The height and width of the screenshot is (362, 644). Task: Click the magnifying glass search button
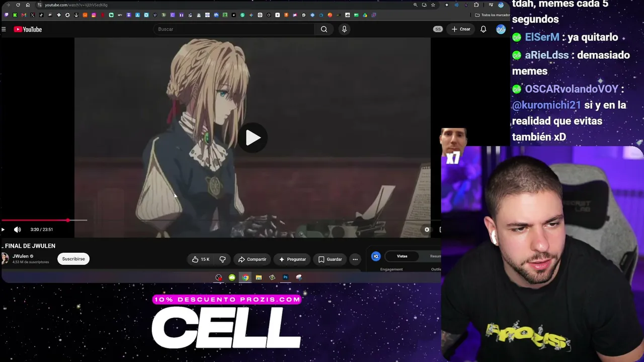(324, 29)
